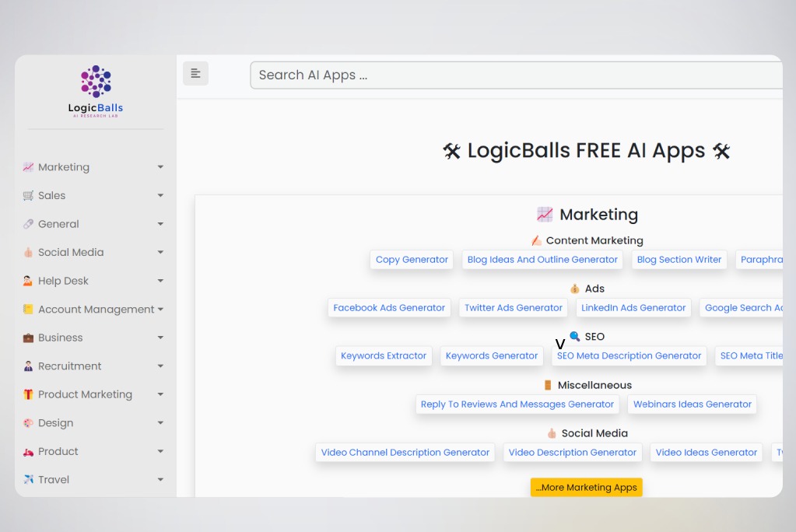Click the Account Management notebook icon

[29, 309]
